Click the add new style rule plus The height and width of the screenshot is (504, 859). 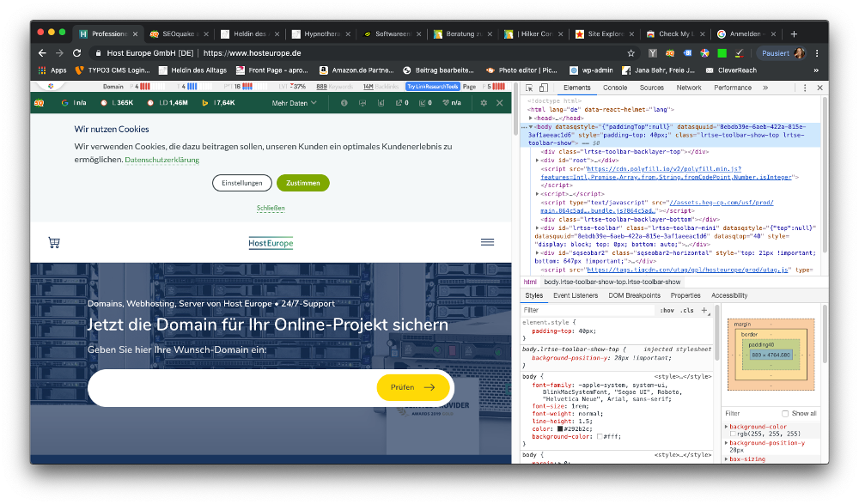(704, 310)
